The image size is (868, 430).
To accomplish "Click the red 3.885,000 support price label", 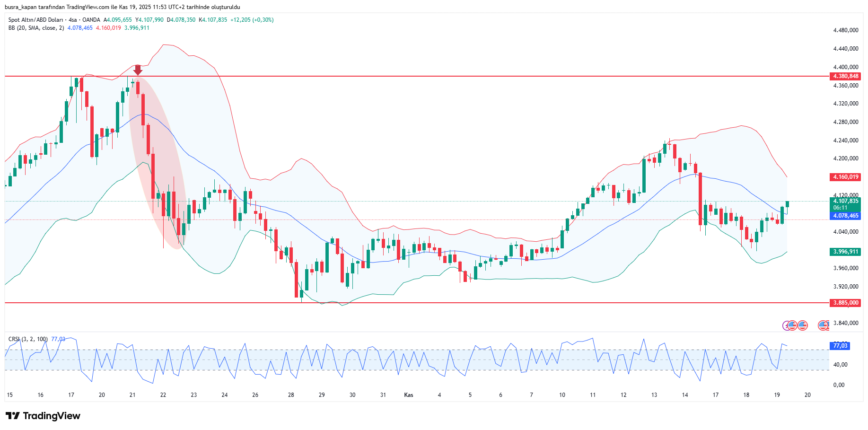I will point(845,303).
